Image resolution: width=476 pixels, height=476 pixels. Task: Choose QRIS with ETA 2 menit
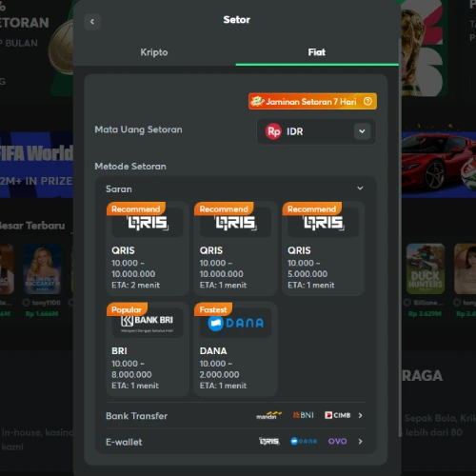coord(148,248)
